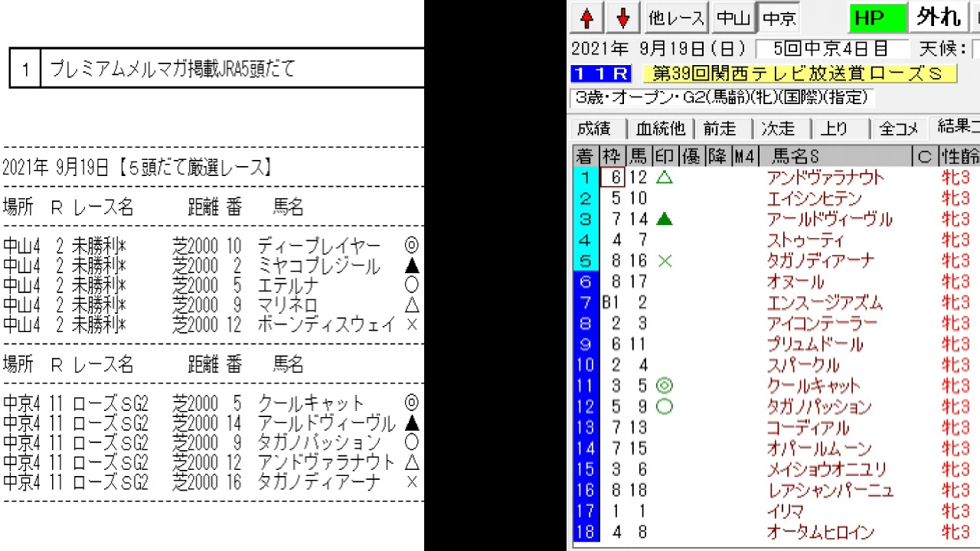Sort by 馬名S column header

(795, 156)
